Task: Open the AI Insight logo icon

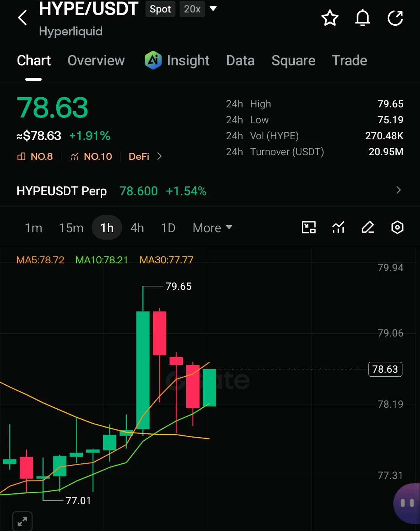Action: (x=153, y=60)
